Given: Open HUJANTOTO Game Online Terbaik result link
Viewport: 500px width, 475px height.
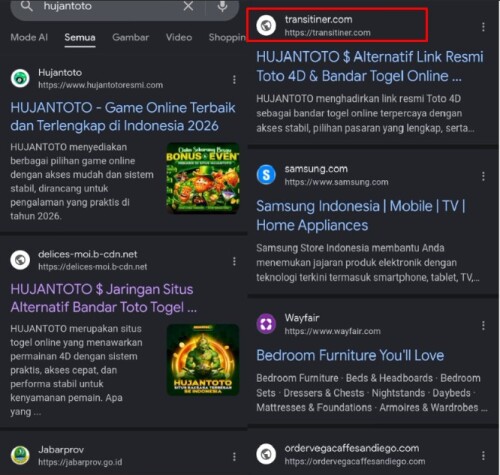Looking at the screenshot, I should pos(123,117).
